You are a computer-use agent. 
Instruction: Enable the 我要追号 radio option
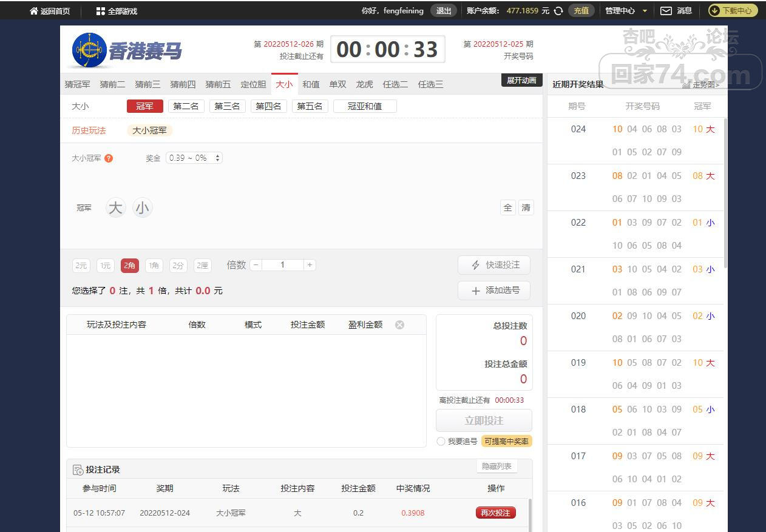441,442
